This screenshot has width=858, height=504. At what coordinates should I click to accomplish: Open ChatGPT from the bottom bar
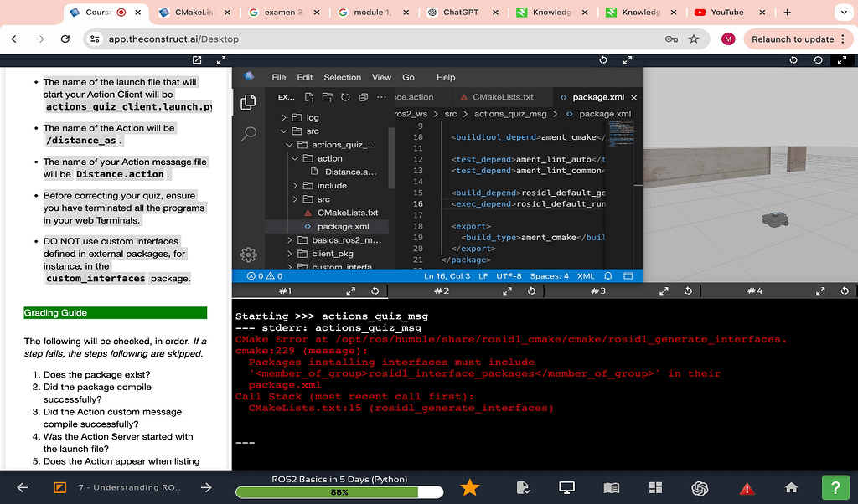(x=700, y=486)
